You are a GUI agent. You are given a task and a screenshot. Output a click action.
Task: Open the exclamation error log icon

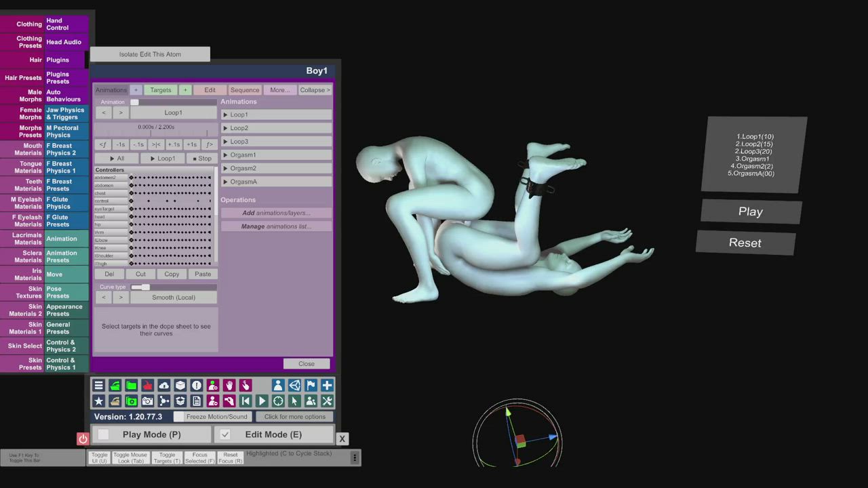click(x=196, y=385)
